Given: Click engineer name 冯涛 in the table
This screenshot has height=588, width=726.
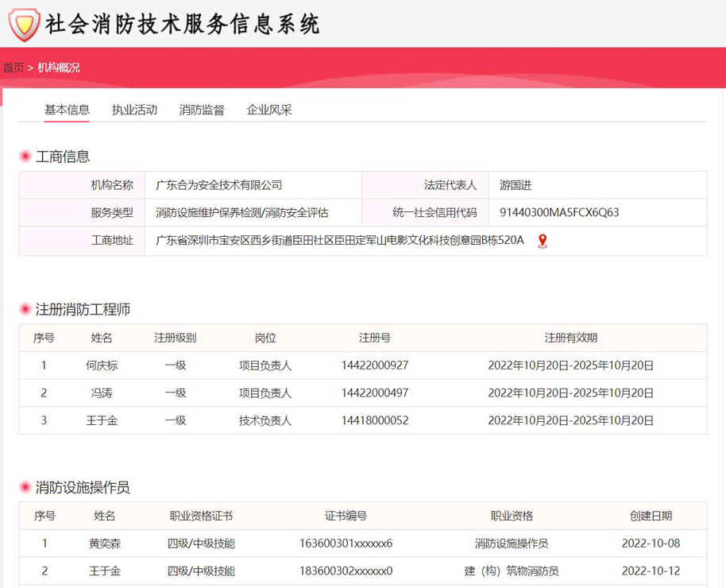Looking at the screenshot, I should [x=102, y=393].
